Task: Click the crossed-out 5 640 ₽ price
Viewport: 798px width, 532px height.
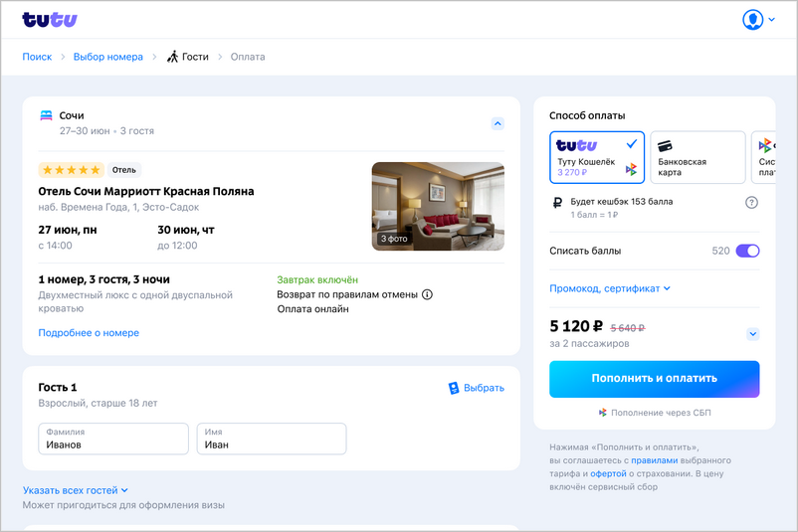Action: click(628, 328)
